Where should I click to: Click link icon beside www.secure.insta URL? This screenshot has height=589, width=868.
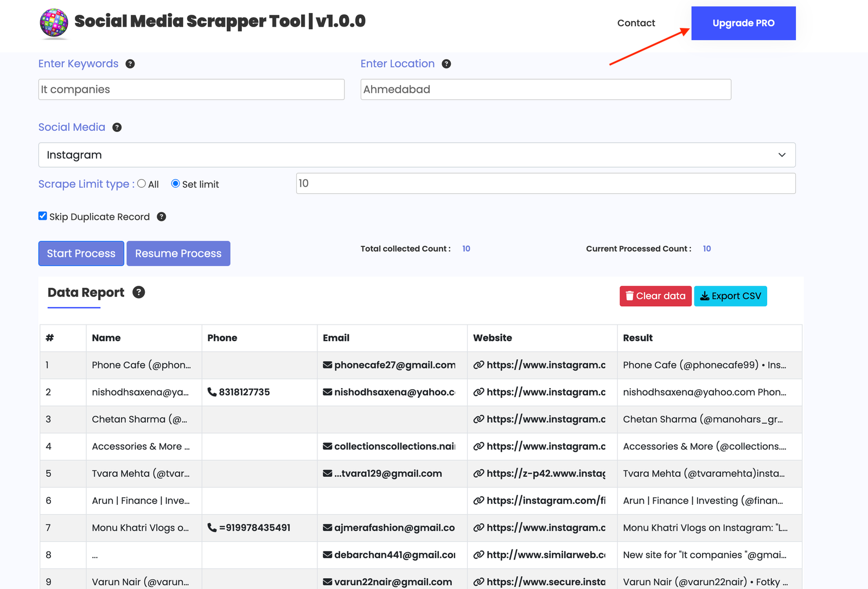click(x=478, y=582)
